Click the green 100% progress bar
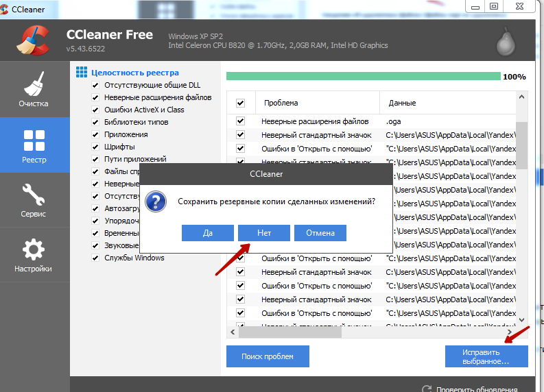This screenshot has width=544, height=392. click(363, 77)
